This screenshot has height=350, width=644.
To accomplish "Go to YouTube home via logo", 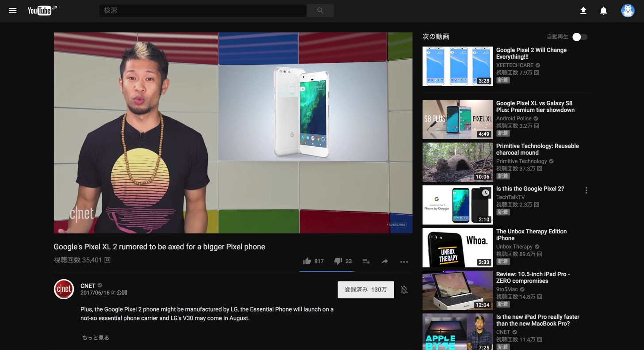I will tap(42, 11).
